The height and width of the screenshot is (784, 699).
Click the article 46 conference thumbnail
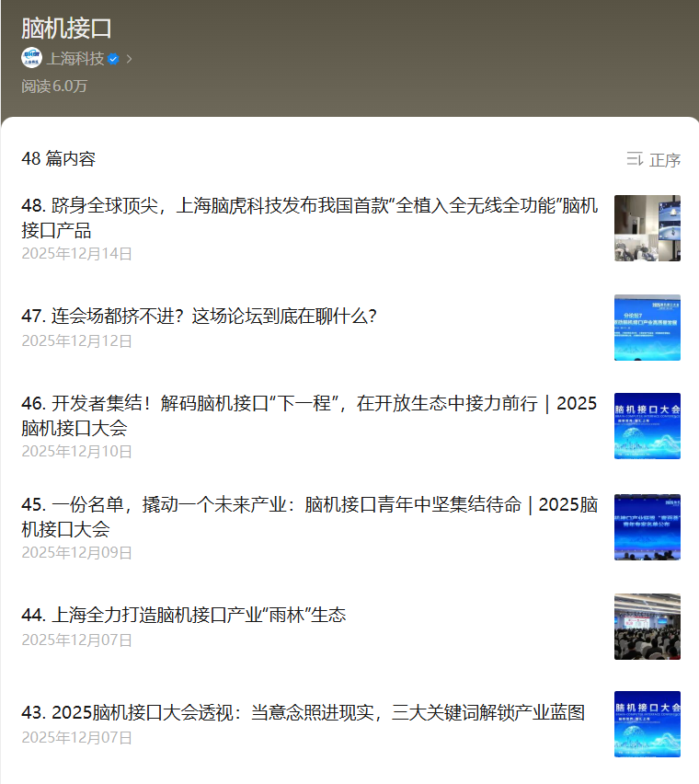click(x=647, y=426)
